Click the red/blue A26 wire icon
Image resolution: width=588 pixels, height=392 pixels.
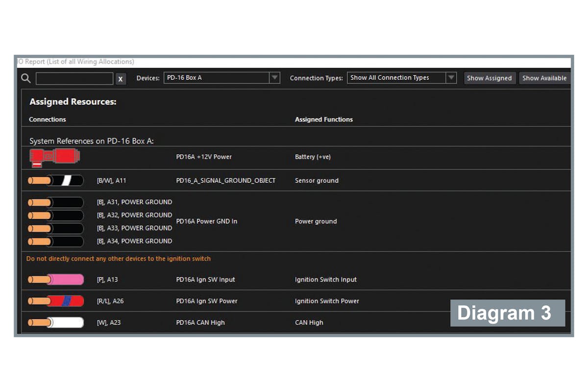(x=55, y=301)
